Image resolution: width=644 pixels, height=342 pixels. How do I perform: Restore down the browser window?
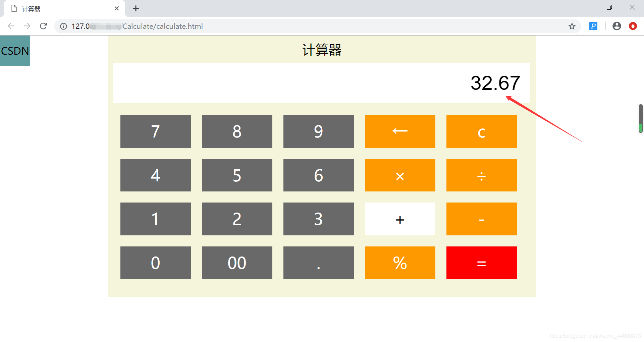609,7
